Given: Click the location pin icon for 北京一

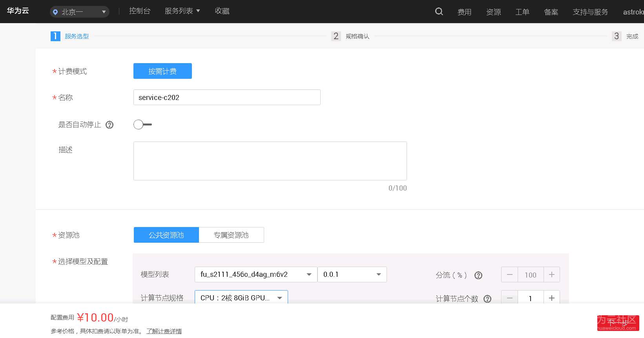Looking at the screenshot, I should point(55,12).
